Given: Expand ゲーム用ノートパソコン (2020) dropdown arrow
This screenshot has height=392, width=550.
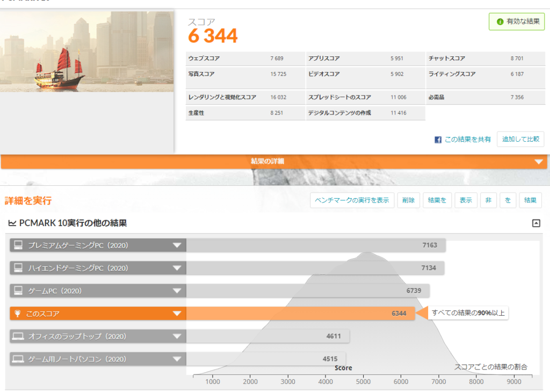Looking at the screenshot, I should pos(177,359).
